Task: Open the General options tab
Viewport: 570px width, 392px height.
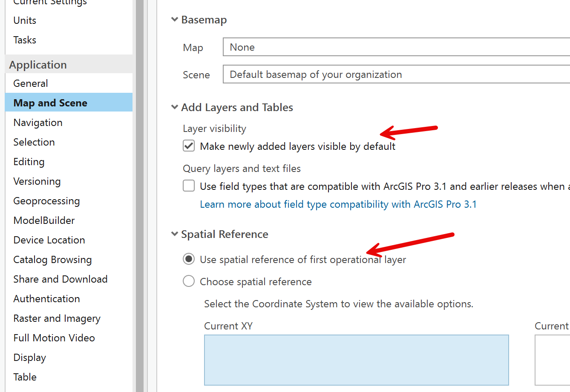Action: pos(31,83)
